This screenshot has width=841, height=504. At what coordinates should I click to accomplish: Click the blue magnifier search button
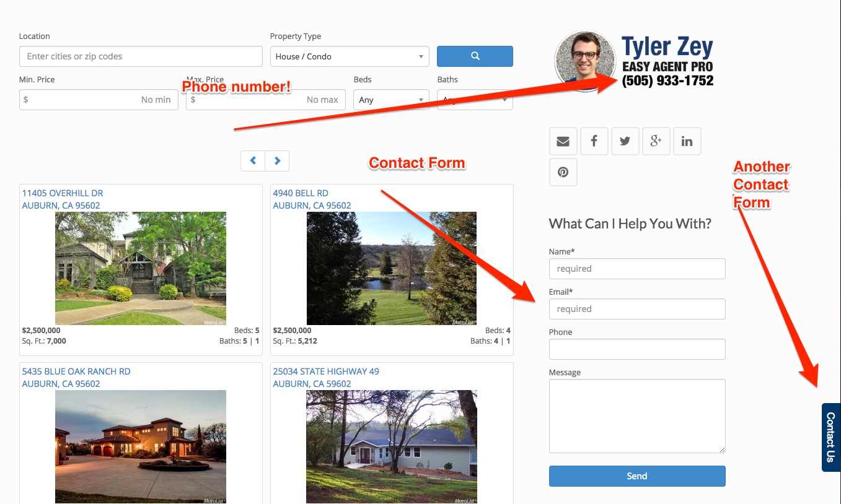475,56
